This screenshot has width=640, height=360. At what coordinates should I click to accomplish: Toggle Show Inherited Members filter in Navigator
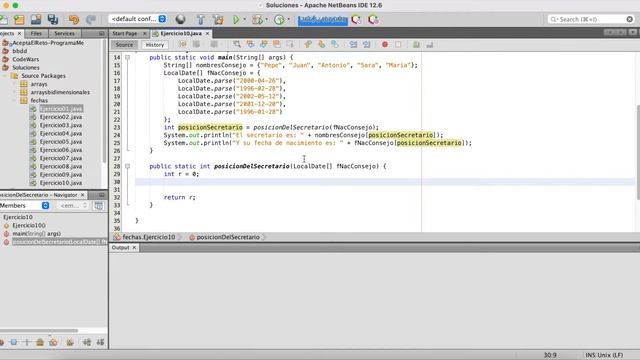2,342
